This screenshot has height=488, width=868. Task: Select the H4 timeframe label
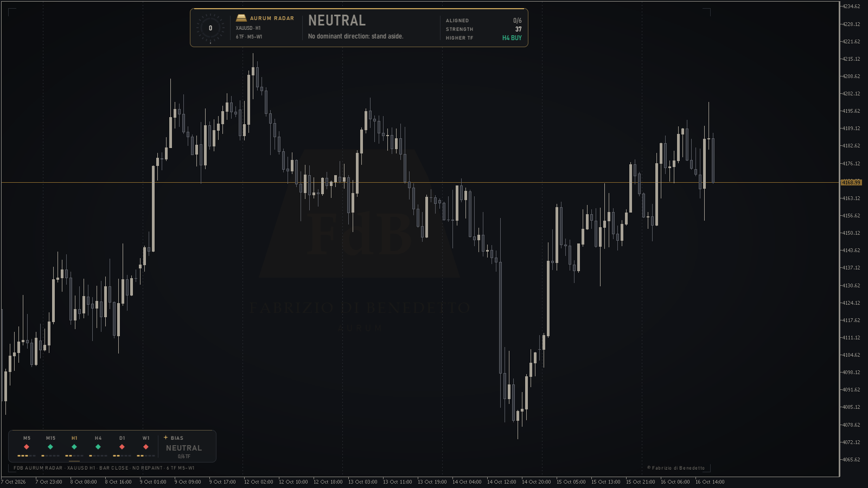(x=98, y=438)
